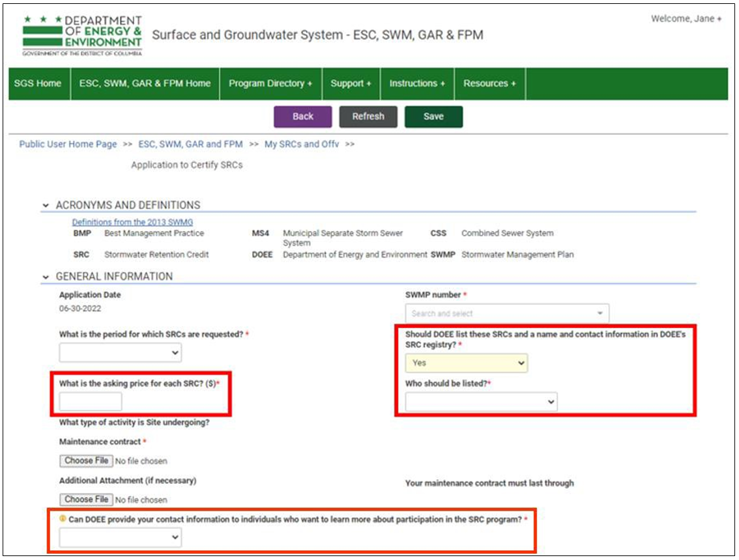
Task: Collapse the General Information section
Action: (46, 277)
